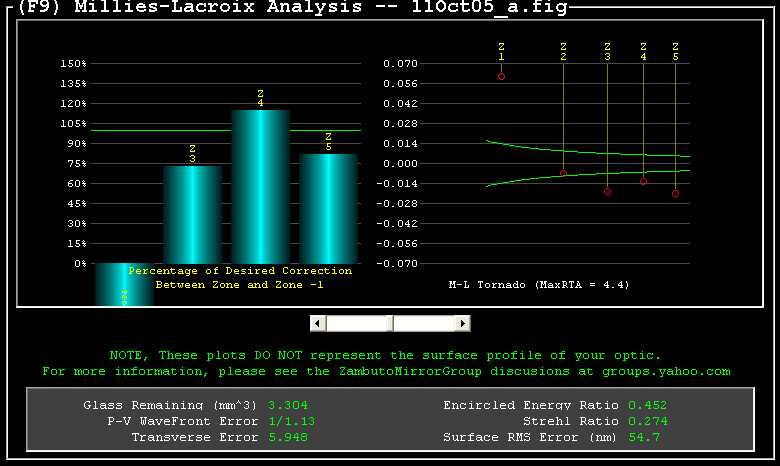
Task: Click the scrollbar left arrow button
Action: (318, 323)
